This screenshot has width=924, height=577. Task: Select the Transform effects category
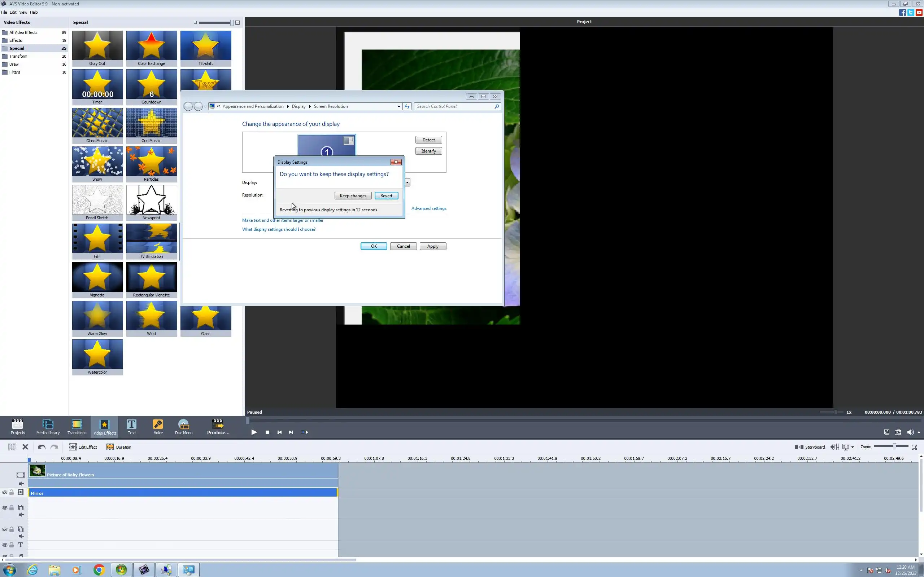(x=18, y=56)
